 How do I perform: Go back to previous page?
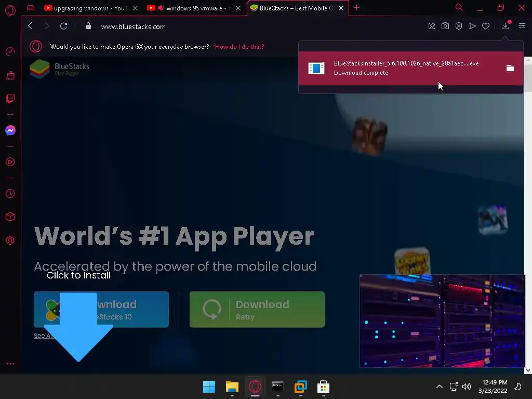(x=30, y=26)
